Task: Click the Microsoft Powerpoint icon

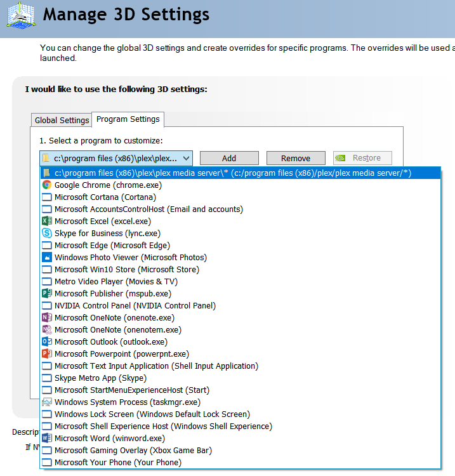Action: [x=47, y=354]
